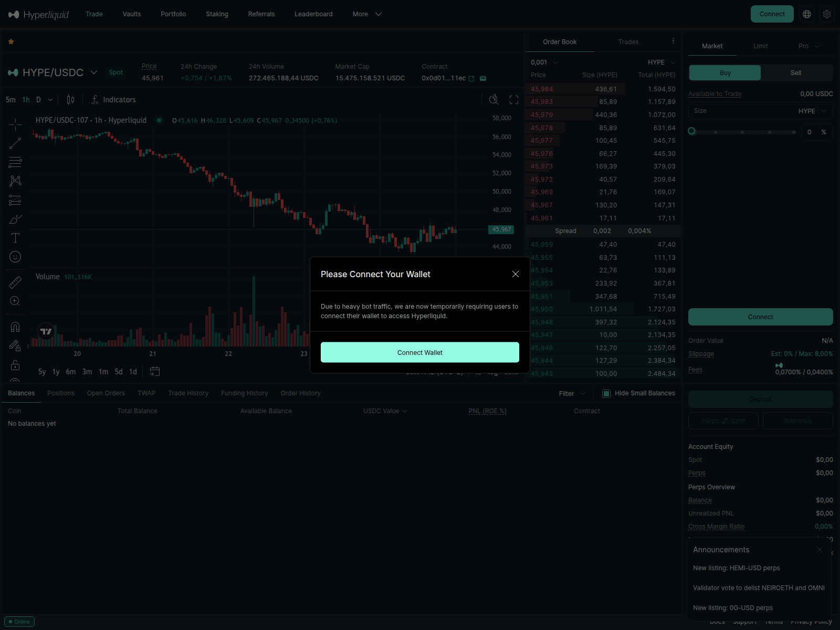Open the Portfolio page
This screenshot has width=840, height=630.
point(173,14)
